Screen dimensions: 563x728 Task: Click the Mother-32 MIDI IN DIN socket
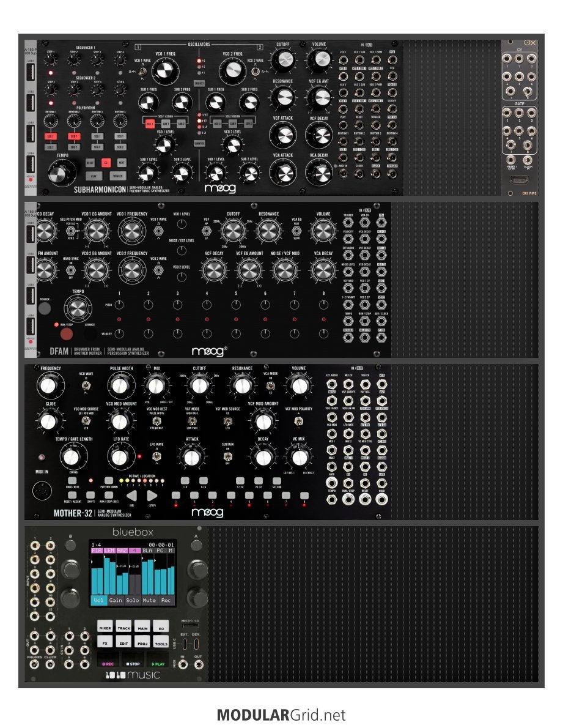[42, 491]
